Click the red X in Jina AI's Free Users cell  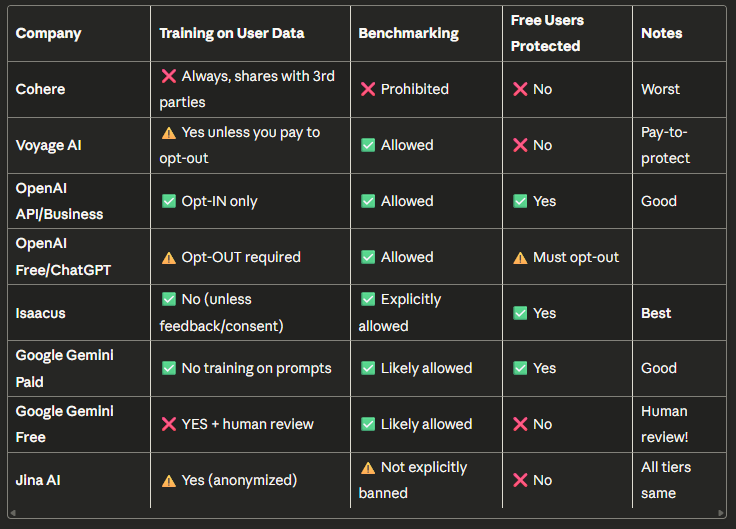520,480
